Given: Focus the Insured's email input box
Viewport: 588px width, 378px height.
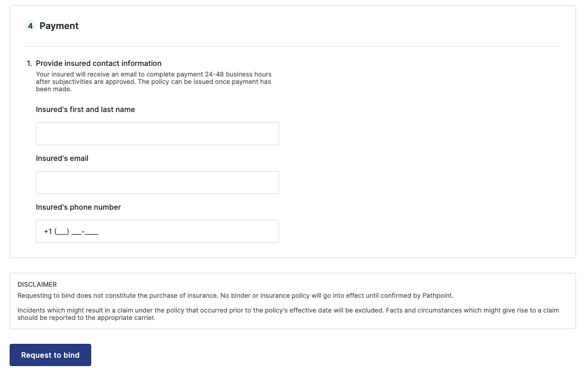Looking at the screenshot, I should [x=157, y=183].
